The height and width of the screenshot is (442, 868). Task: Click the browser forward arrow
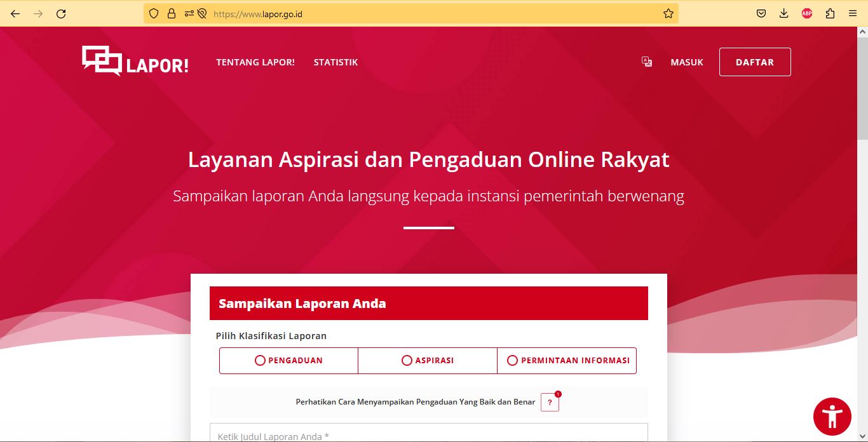38,13
